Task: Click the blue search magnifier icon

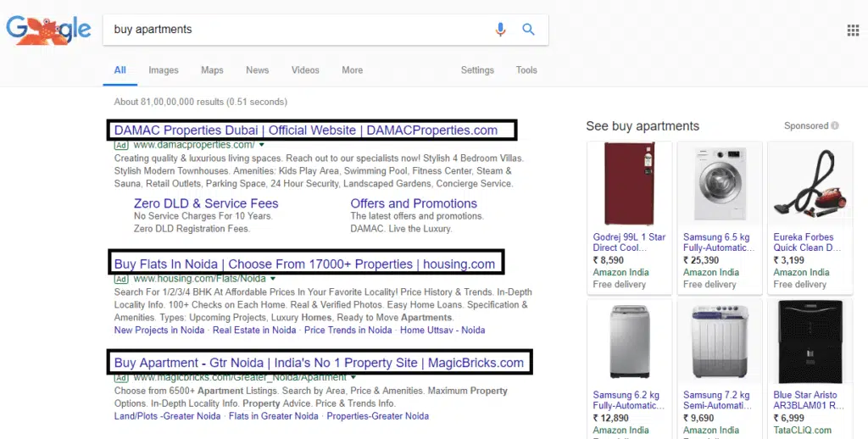Action: pyautogui.click(x=528, y=30)
